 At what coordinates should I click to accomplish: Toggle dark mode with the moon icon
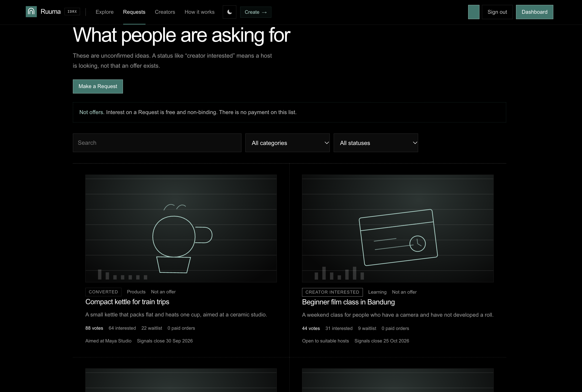pos(229,12)
